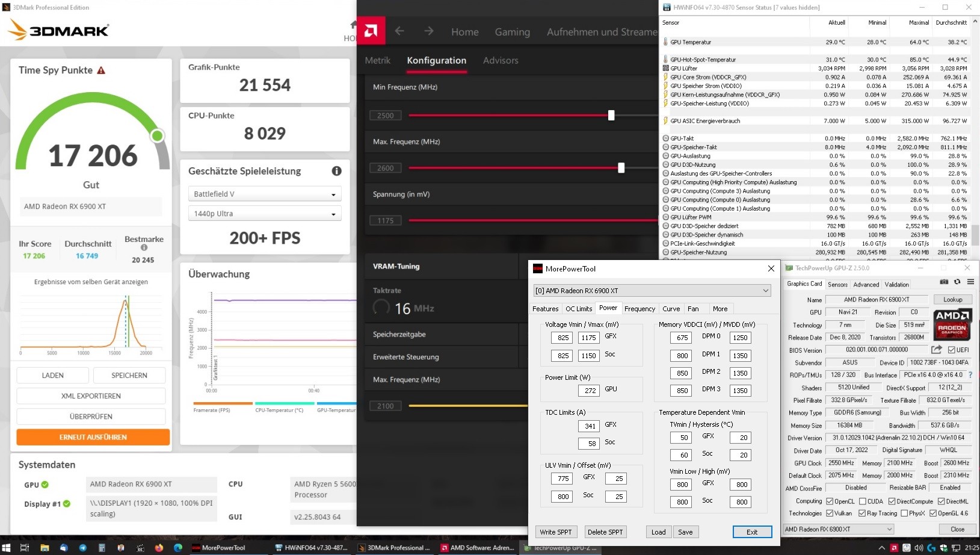980x555 pixels.
Task: Click the AMD tray icon in system tray
Action: (894, 548)
